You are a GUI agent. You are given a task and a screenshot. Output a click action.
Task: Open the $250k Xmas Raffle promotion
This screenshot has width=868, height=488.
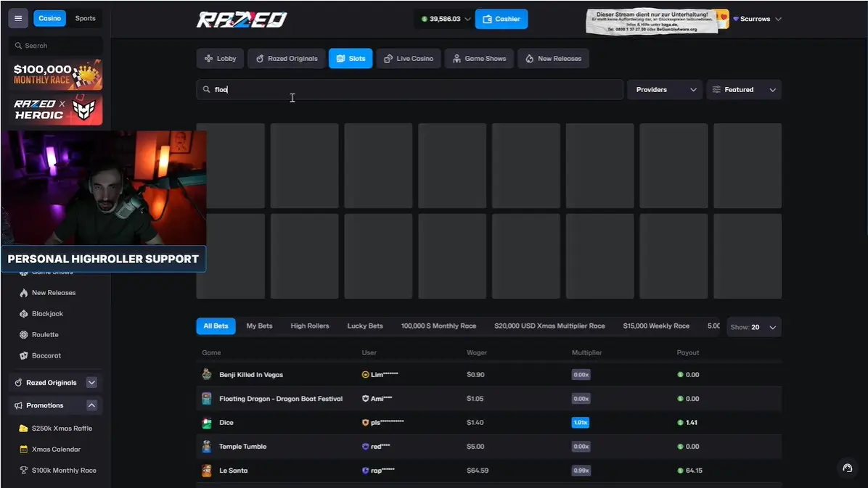coord(62,429)
